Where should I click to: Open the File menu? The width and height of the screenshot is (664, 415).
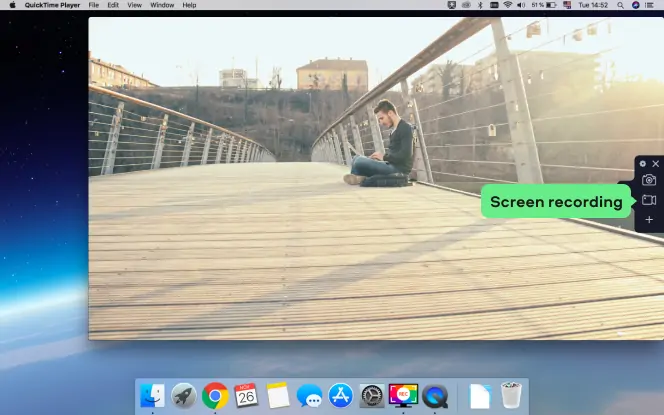pos(94,5)
